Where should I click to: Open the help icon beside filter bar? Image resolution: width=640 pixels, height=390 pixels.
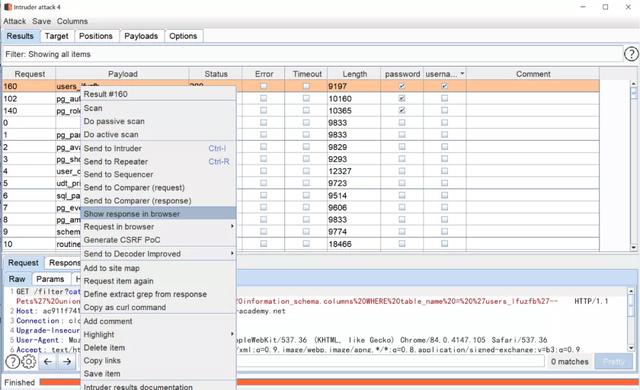631,54
